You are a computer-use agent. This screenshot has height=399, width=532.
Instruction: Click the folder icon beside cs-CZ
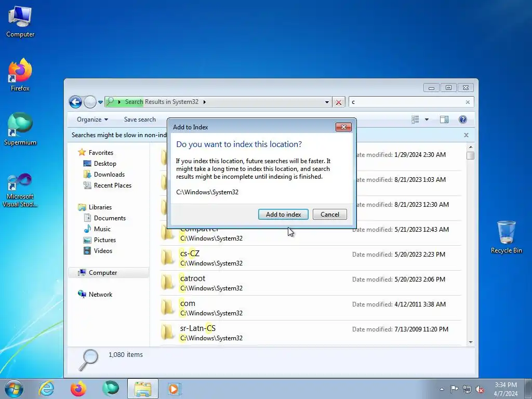coord(168,258)
